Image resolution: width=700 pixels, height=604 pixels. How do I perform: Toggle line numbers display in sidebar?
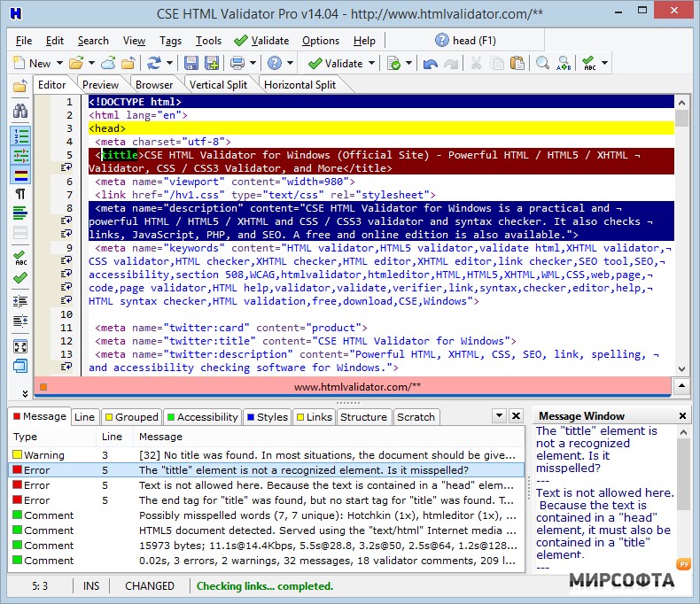tap(19, 136)
